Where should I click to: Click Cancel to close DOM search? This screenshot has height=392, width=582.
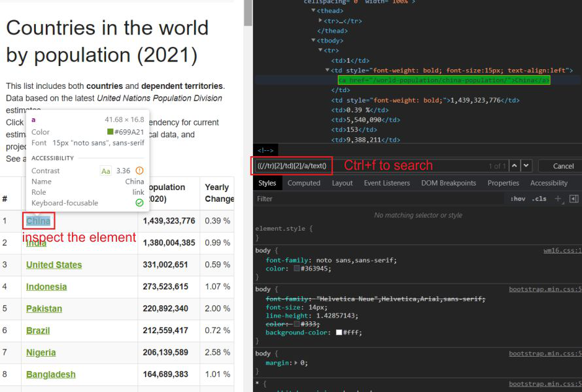[563, 166]
